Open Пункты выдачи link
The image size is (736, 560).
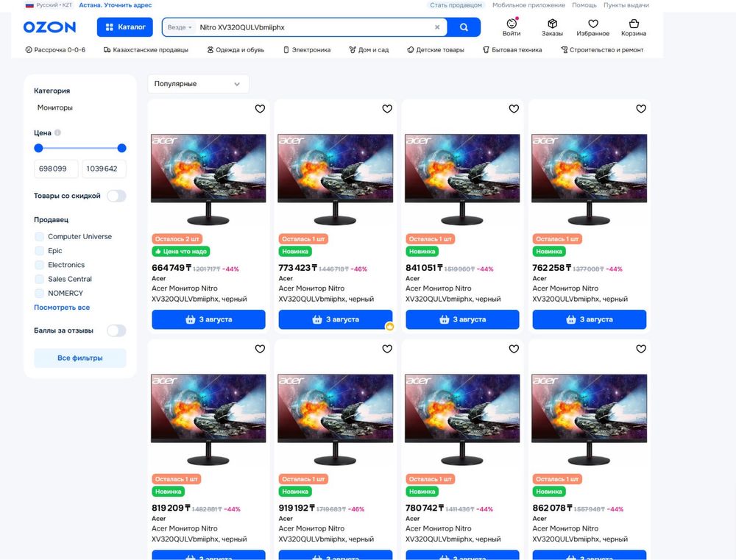click(x=626, y=5)
